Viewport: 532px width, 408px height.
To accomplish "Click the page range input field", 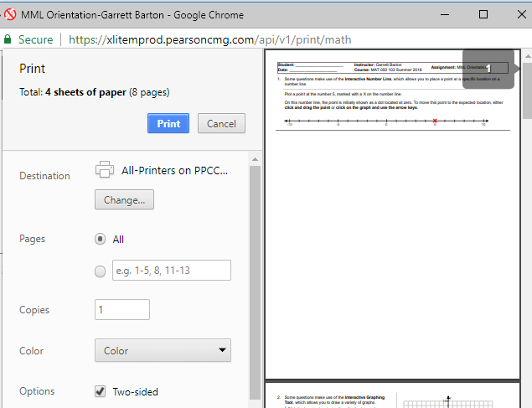I will (x=171, y=271).
